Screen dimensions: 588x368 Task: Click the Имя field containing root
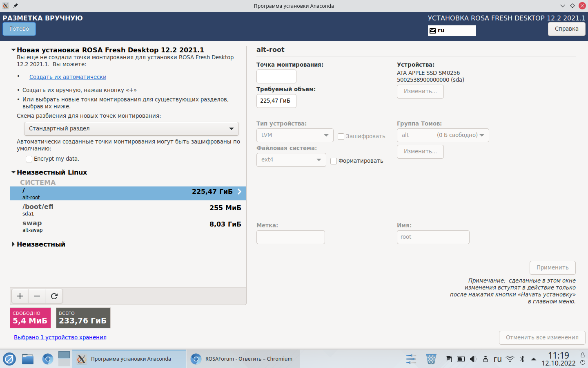(x=433, y=237)
